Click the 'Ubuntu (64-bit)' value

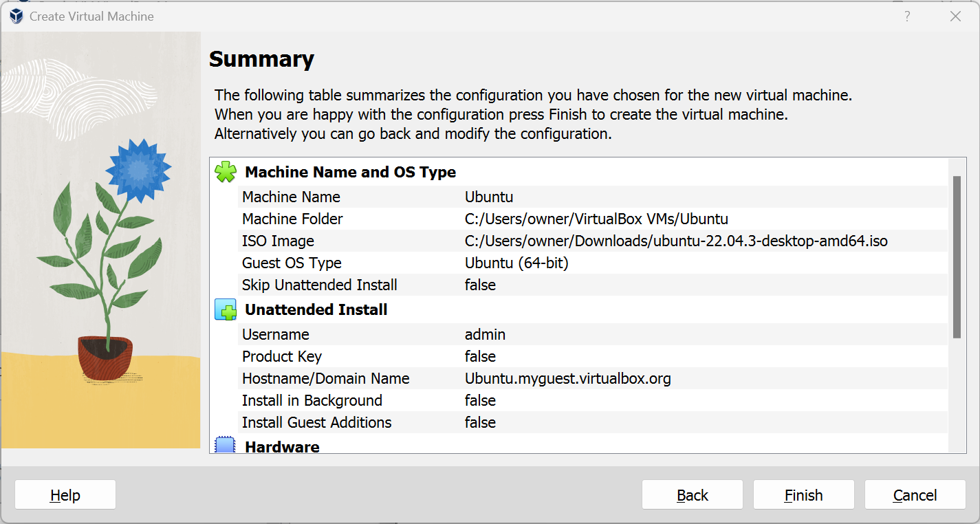pyautogui.click(x=516, y=263)
